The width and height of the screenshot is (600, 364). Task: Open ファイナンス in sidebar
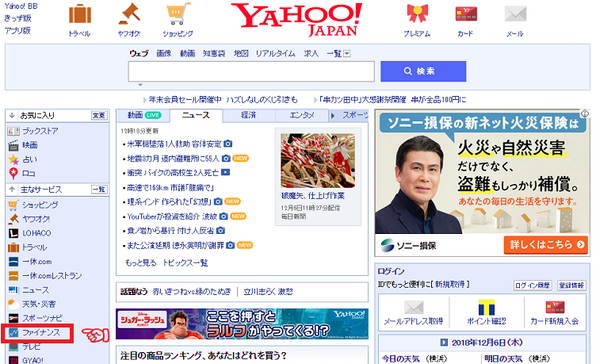[41, 332]
